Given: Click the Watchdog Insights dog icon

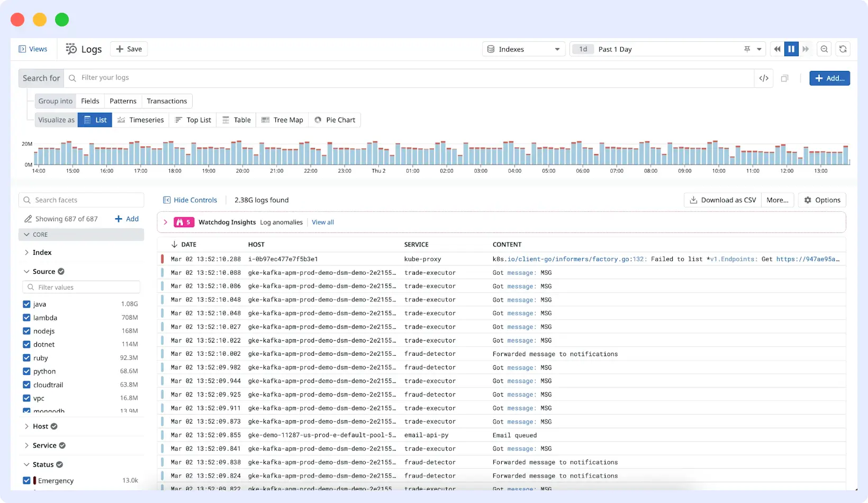Looking at the screenshot, I should [x=180, y=222].
